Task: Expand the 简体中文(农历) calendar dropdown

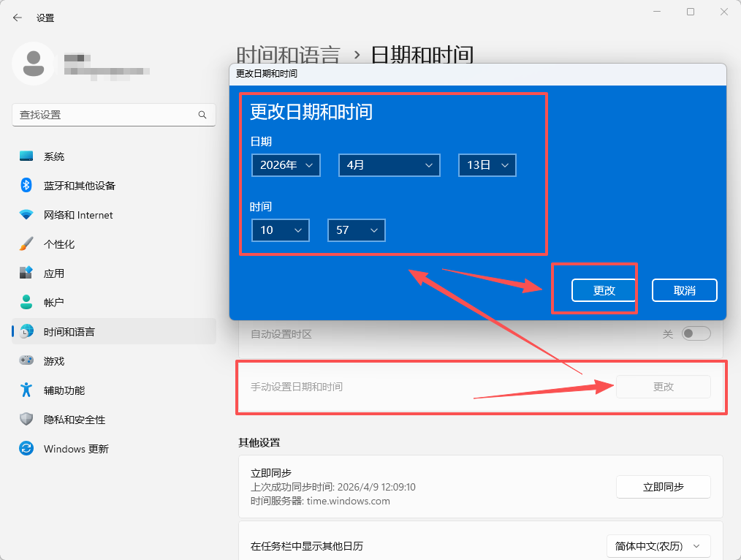Action: point(658,545)
